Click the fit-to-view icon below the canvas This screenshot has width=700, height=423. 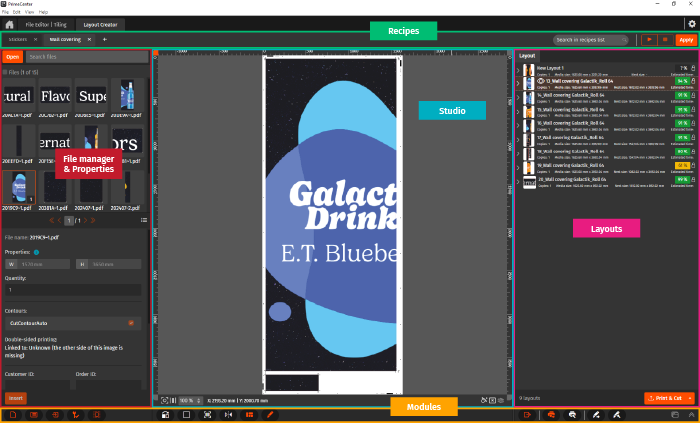tap(164, 399)
